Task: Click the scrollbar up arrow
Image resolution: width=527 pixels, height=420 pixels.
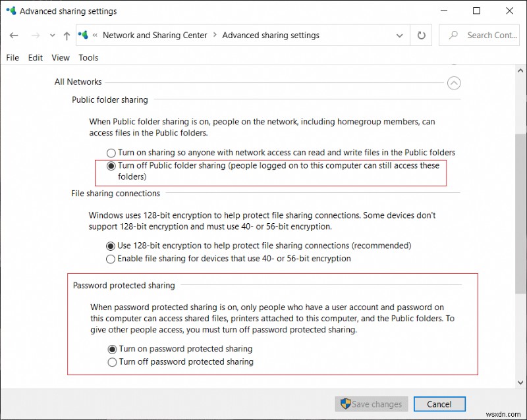Action: pyautogui.click(x=520, y=70)
